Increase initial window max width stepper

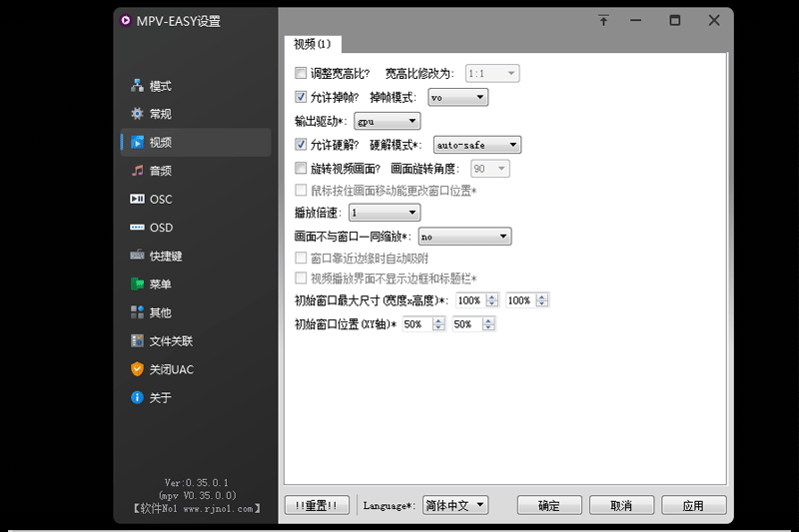pos(492,297)
